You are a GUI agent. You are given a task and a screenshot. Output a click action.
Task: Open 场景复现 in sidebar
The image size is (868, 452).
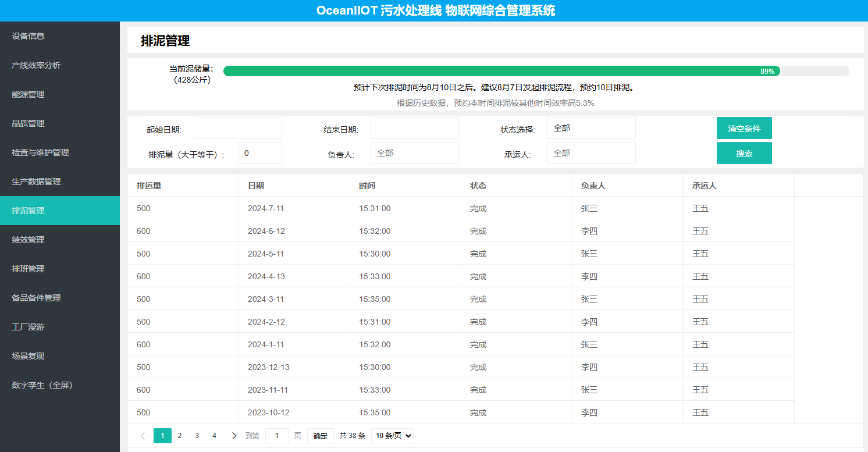point(60,356)
